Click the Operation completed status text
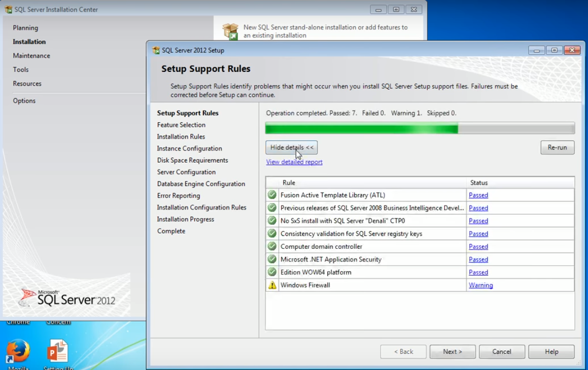This screenshot has height=370, width=588. pos(361,113)
